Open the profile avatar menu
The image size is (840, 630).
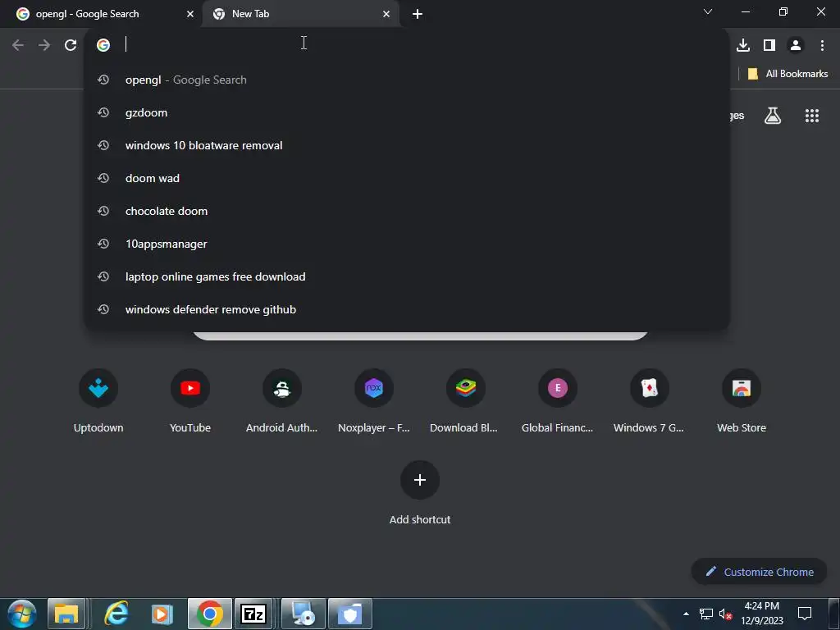[796, 45]
